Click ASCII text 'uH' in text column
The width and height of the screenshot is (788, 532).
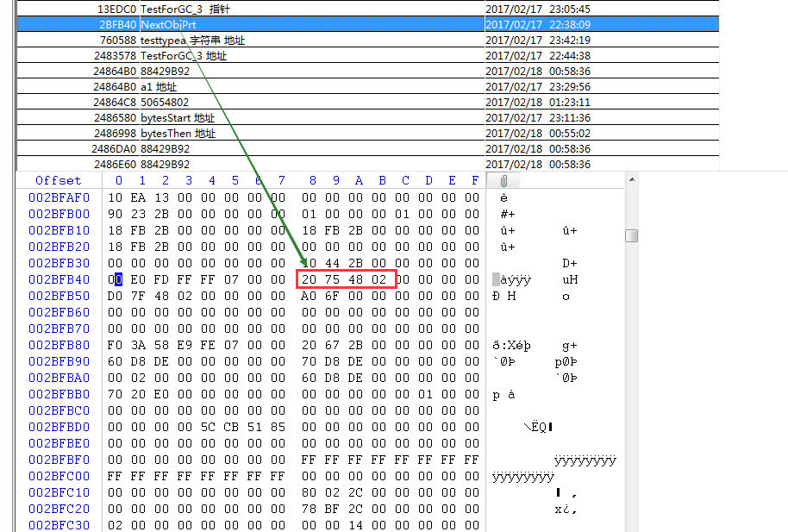pyautogui.click(x=570, y=279)
